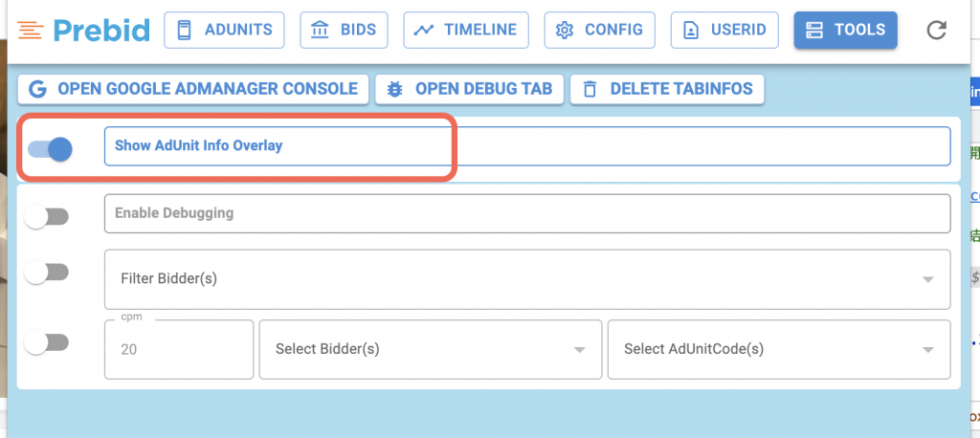The width and height of the screenshot is (980, 438).
Task: Open the UserID tab
Action: click(724, 30)
